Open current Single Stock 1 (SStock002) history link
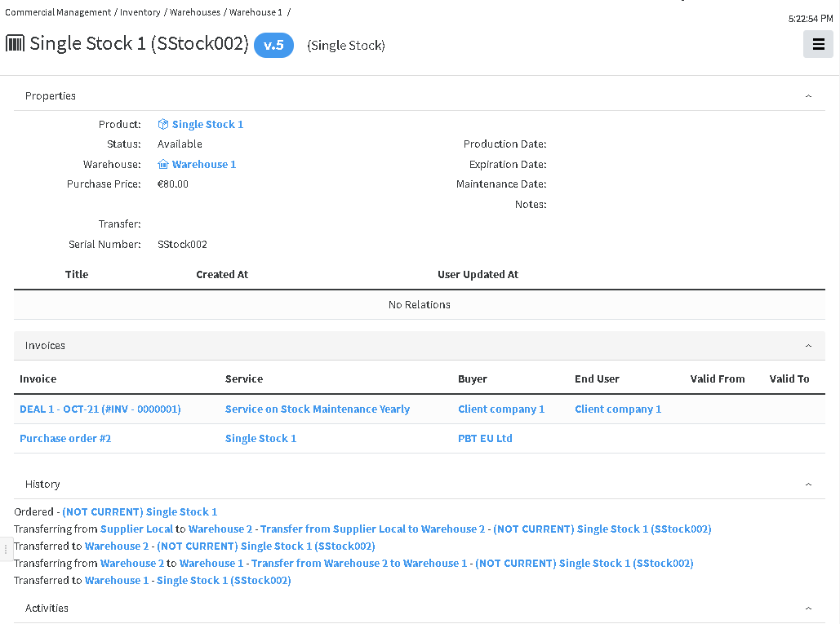The width and height of the screenshot is (840, 624). [224, 580]
